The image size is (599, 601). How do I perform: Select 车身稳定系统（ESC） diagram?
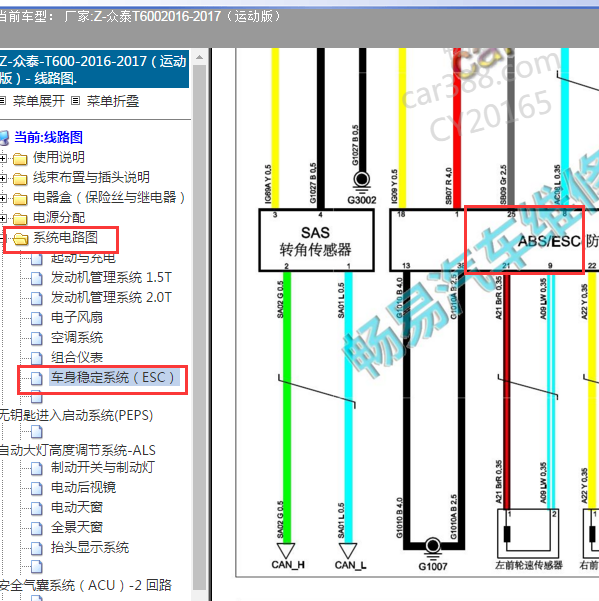click(114, 378)
